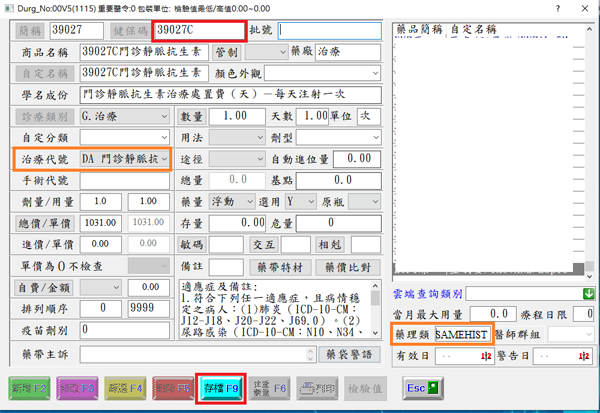Click the 修改 F3 modify button
Viewport: 600px width, 413px height.
point(76,388)
